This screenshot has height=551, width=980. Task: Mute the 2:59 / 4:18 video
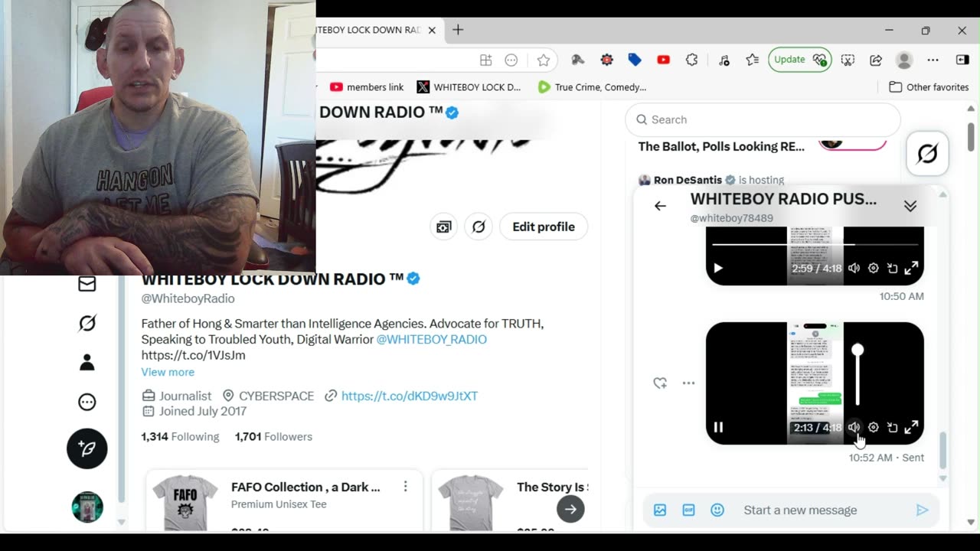tap(854, 268)
